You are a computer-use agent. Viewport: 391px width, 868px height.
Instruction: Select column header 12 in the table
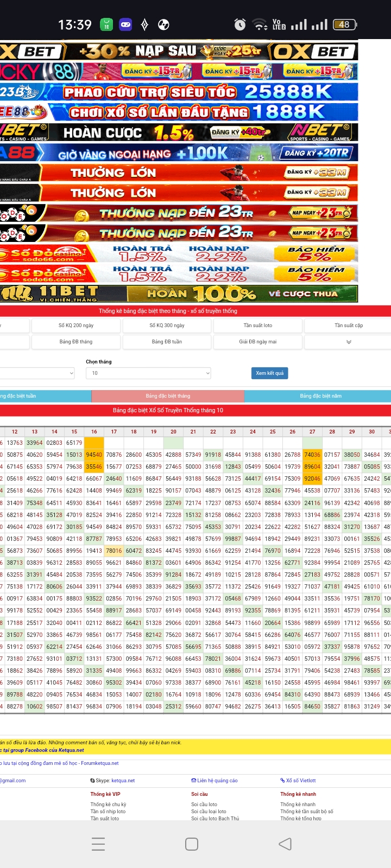coord(15,432)
